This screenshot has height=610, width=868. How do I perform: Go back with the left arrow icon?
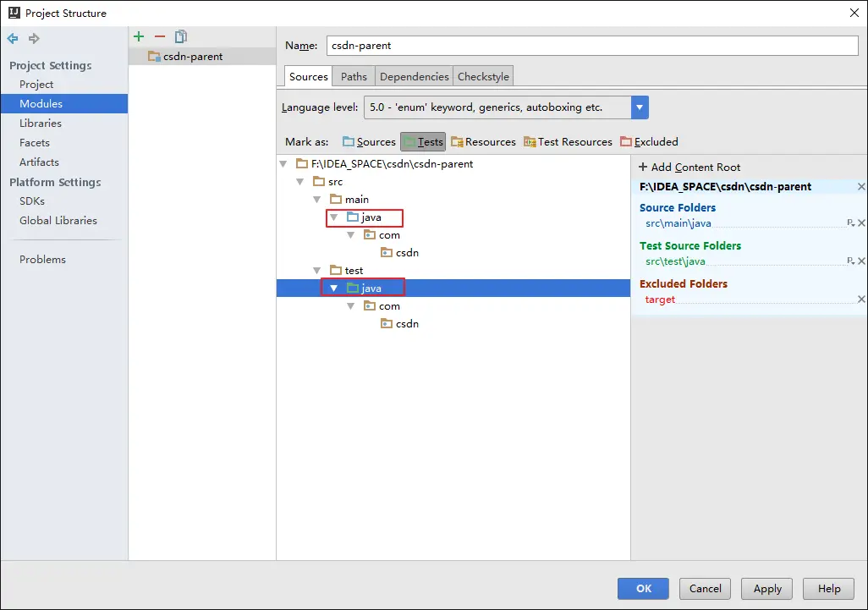(13, 38)
